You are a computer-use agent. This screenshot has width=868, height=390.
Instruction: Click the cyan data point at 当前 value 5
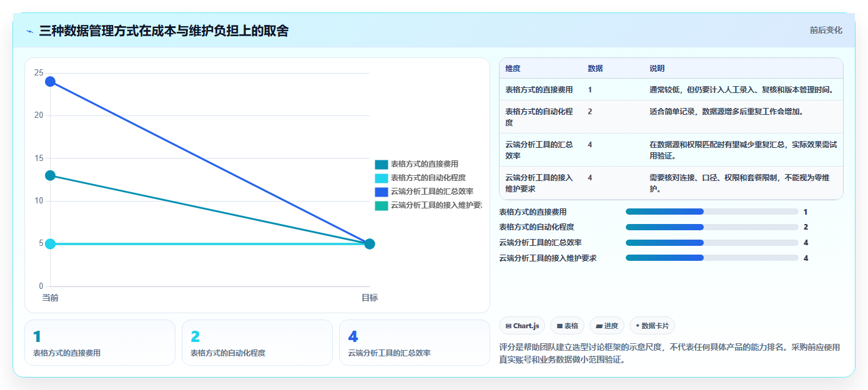[50, 243]
